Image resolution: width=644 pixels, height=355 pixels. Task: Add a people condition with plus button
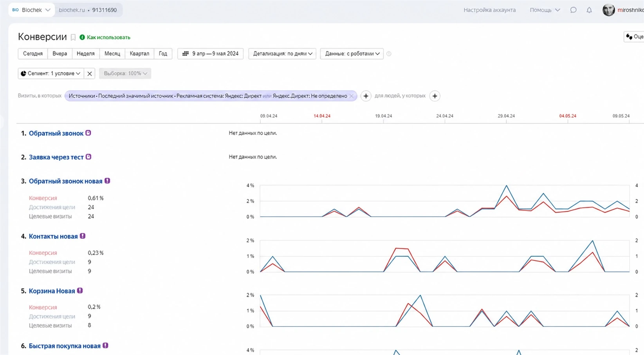[435, 96]
